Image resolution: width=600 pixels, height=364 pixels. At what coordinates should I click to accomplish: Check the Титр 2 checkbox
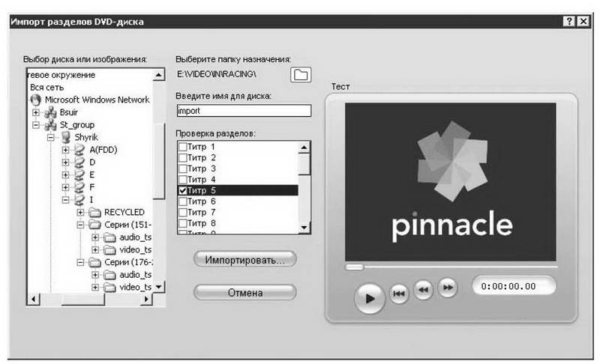point(183,158)
